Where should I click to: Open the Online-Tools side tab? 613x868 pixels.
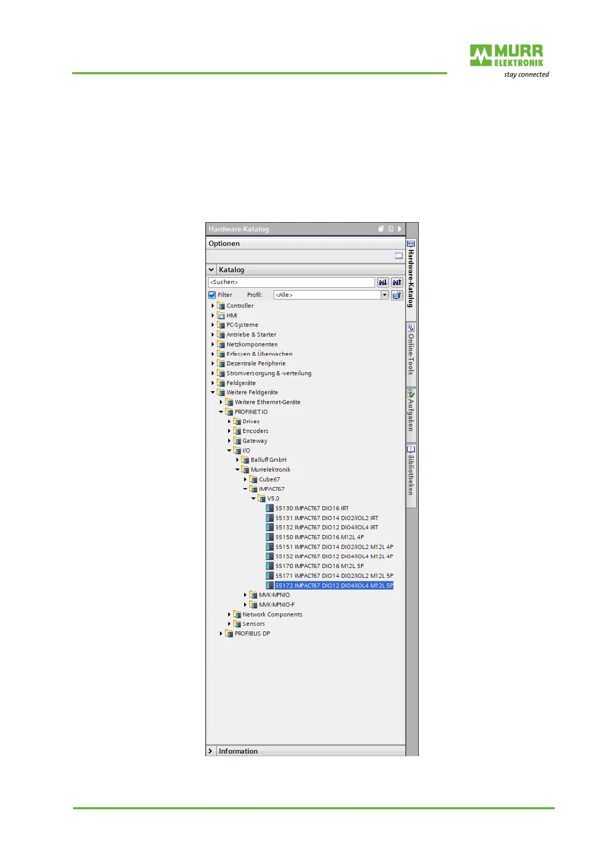coord(411,355)
